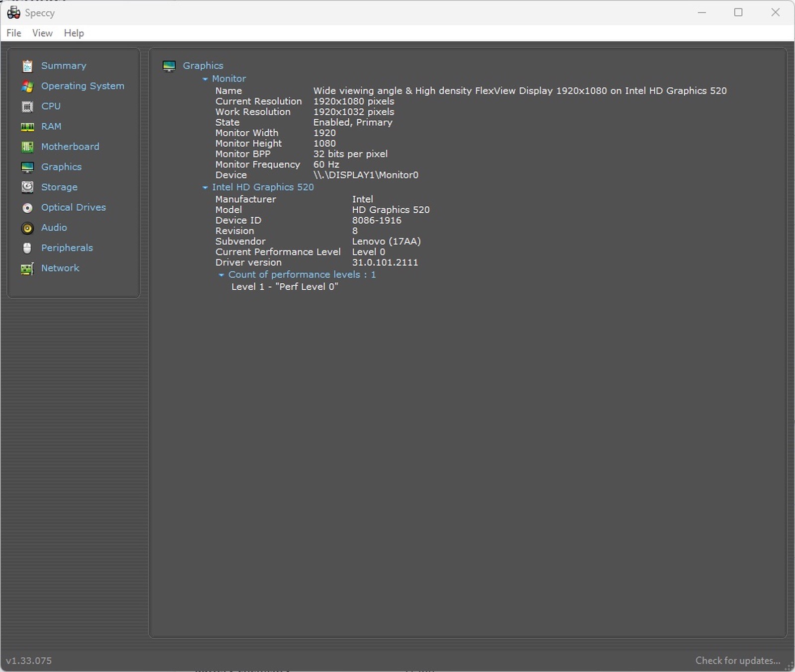The width and height of the screenshot is (795, 672).
Task: Click the Subvendor label
Action: click(240, 242)
